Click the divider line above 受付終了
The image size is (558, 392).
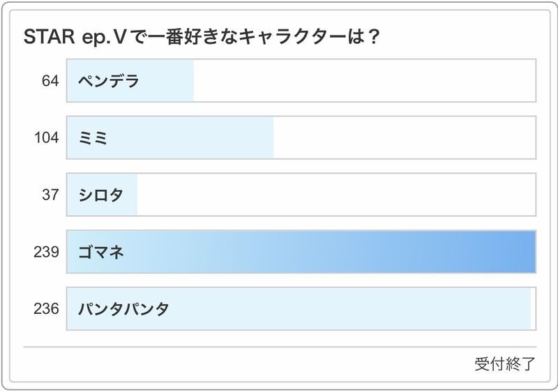(279, 347)
